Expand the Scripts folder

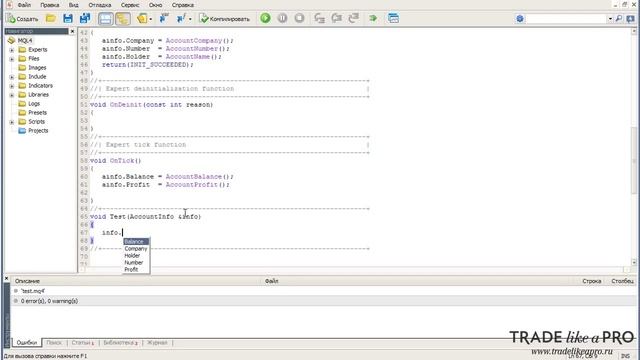point(12,122)
